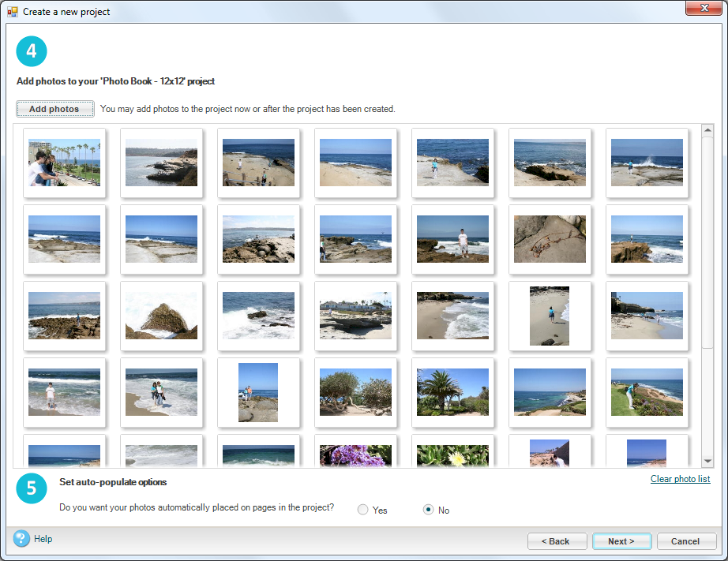Click the Add photos button

[54, 109]
